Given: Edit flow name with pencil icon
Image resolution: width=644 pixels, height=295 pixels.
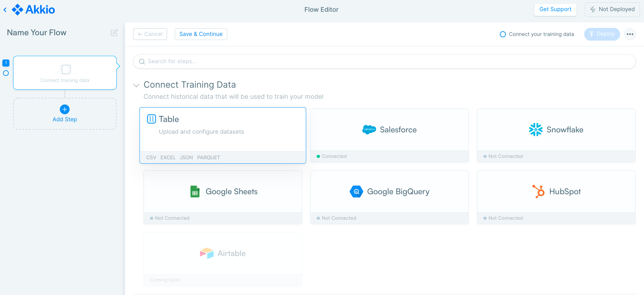Looking at the screenshot, I should (x=114, y=33).
